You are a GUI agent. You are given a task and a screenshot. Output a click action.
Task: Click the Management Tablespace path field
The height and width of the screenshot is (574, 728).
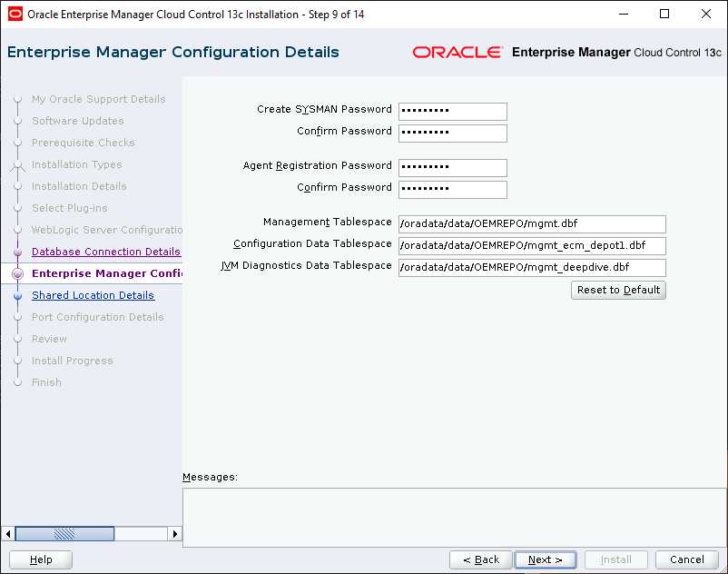coord(532,223)
